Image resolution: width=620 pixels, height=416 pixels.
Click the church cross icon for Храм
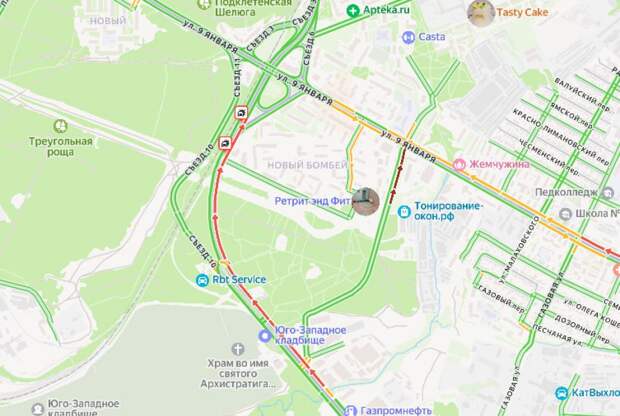pyautogui.click(x=237, y=349)
